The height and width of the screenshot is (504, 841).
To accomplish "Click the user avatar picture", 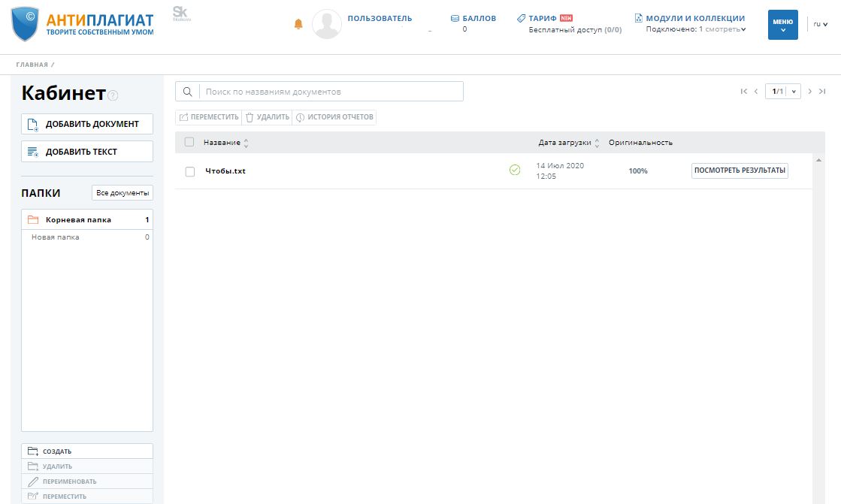I will point(327,24).
